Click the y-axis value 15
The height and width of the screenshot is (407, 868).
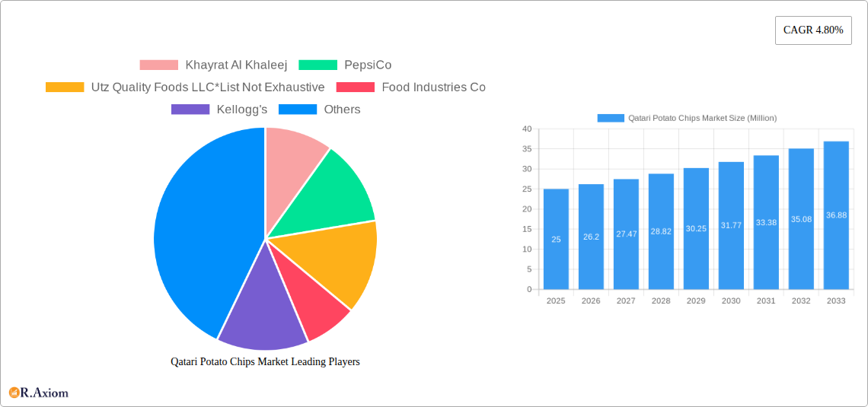pos(527,229)
